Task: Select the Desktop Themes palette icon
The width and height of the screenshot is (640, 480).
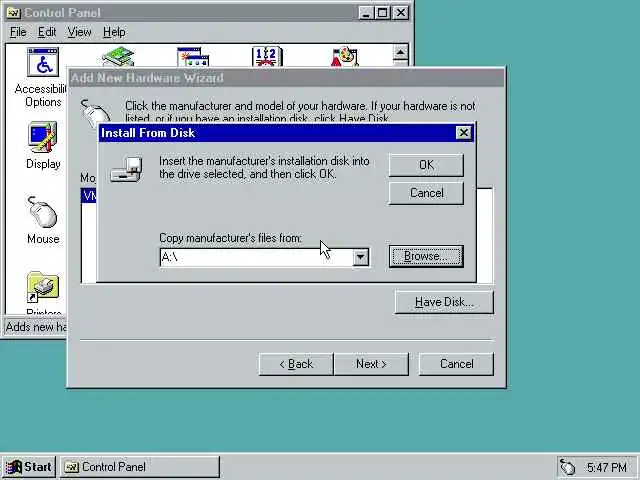Action: pos(345,57)
